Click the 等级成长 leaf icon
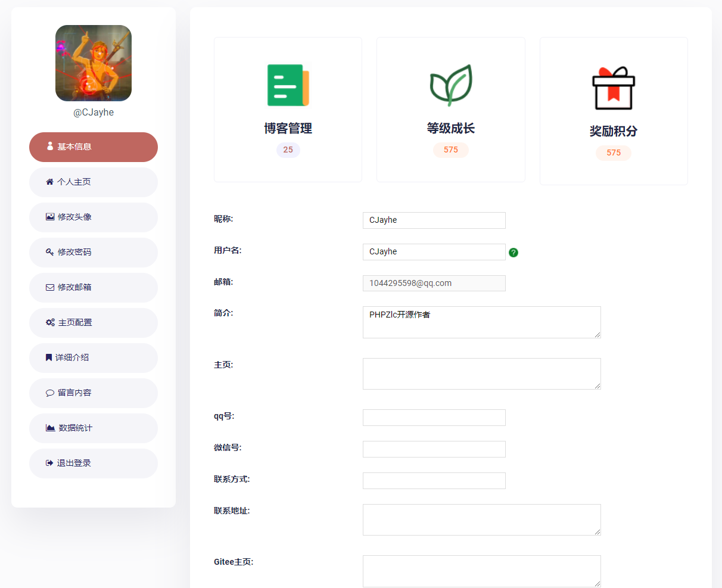Image resolution: width=722 pixels, height=588 pixels. pos(451,85)
